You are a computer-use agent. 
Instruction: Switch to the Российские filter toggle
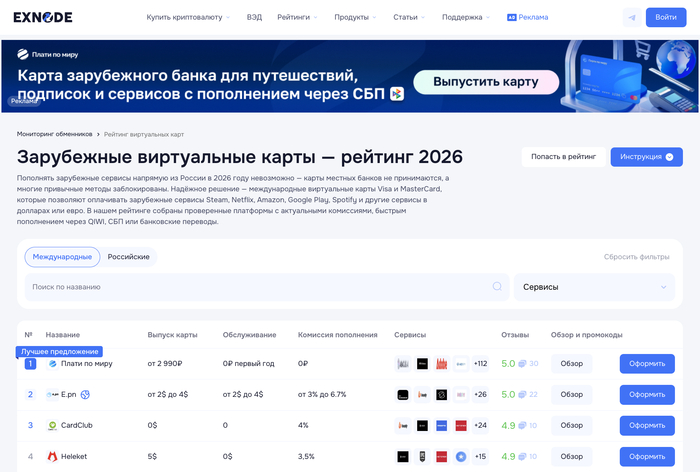[x=128, y=257]
